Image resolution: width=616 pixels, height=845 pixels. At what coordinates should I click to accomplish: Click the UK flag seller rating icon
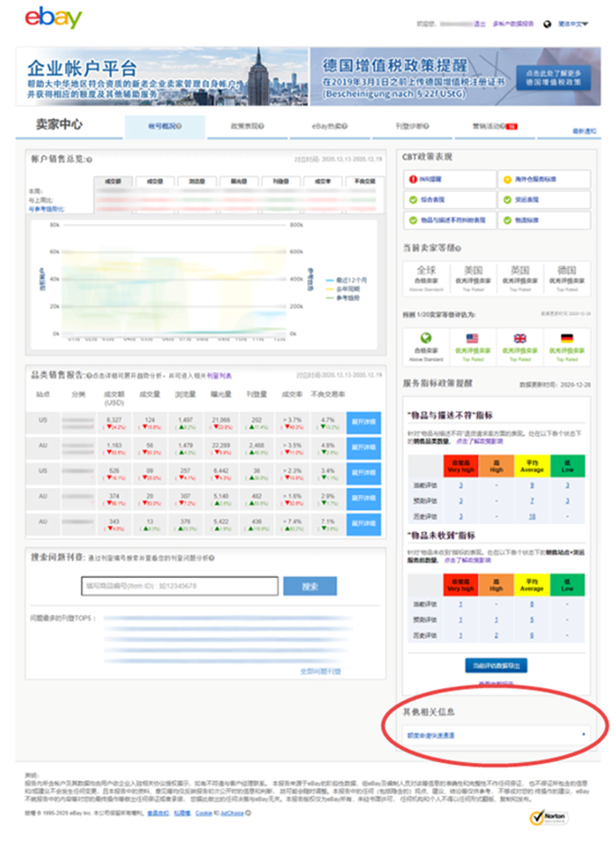[x=520, y=337]
